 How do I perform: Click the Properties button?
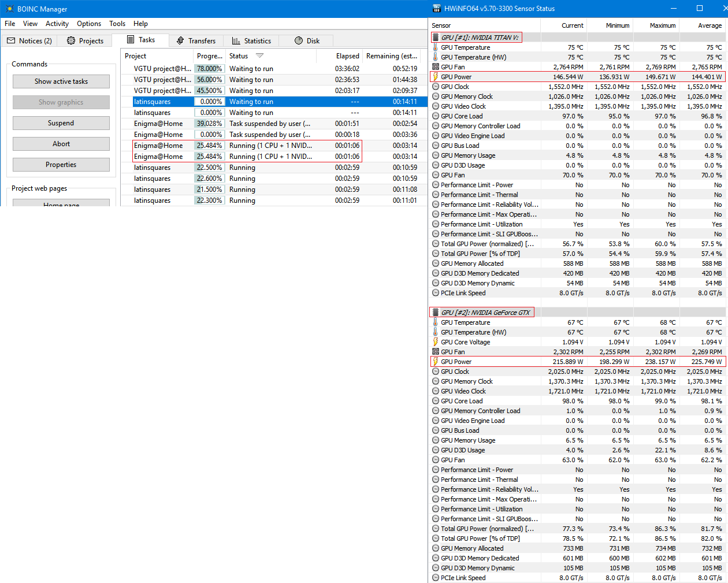(61, 165)
